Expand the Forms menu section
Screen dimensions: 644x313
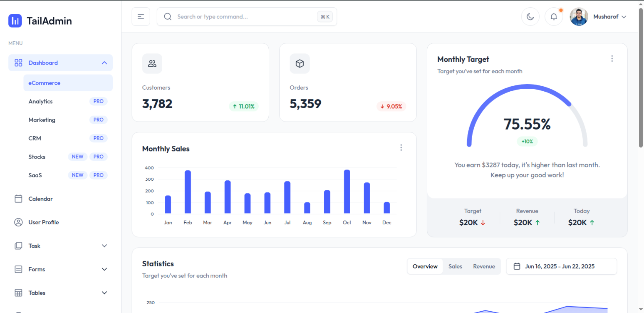(x=104, y=269)
